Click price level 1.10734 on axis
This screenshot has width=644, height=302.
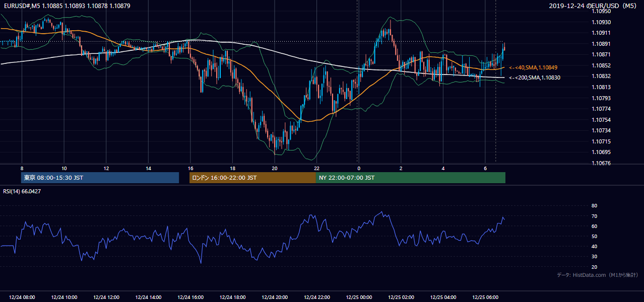click(601, 130)
